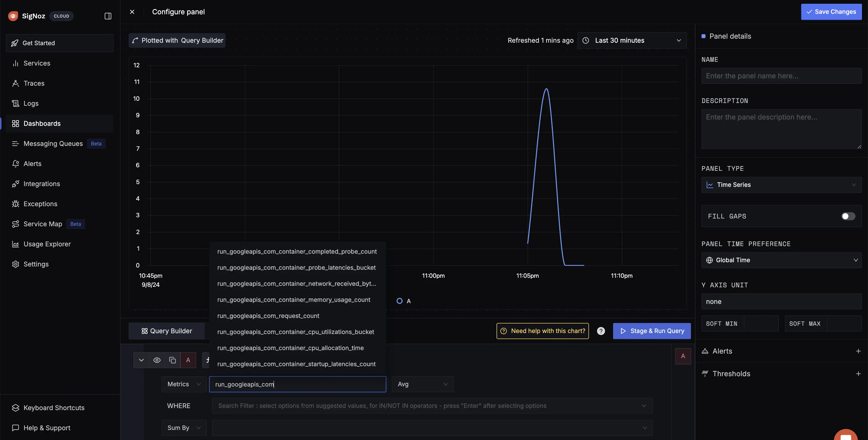Click the Alerts icon in panel details
Viewport: 868px width, 440px height.
(705, 351)
